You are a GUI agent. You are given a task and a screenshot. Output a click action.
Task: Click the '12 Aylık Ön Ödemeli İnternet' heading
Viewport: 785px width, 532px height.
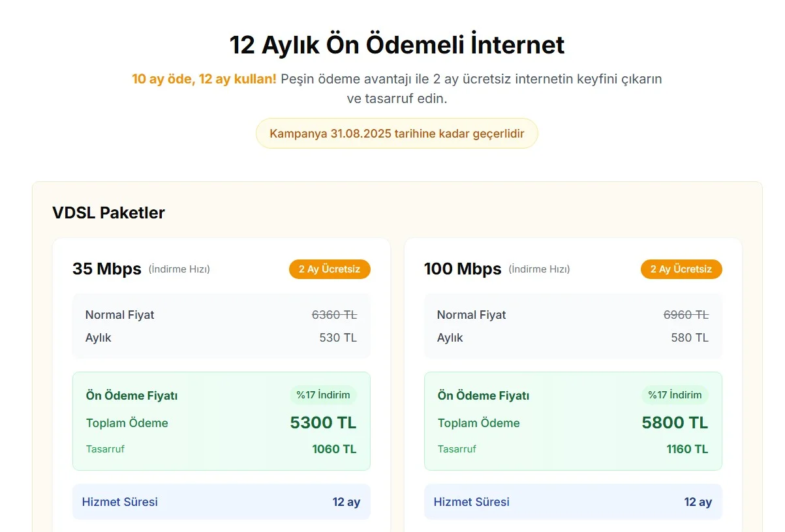pyautogui.click(x=397, y=45)
